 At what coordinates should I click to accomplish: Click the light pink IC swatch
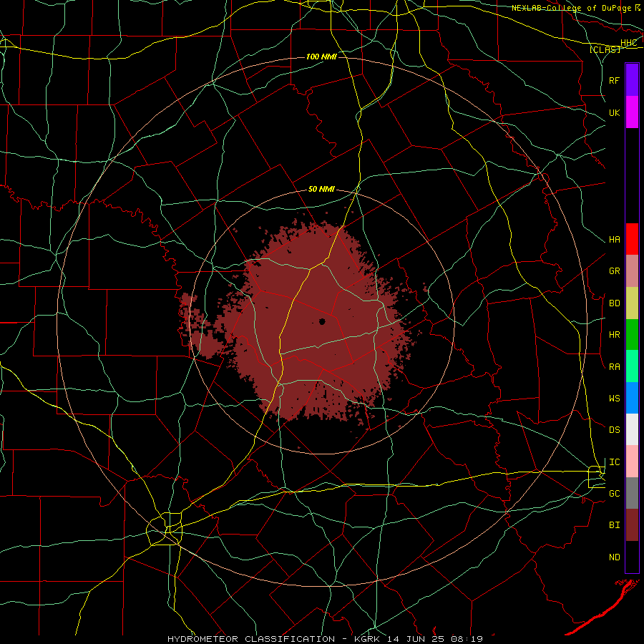click(x=632, y=462)
